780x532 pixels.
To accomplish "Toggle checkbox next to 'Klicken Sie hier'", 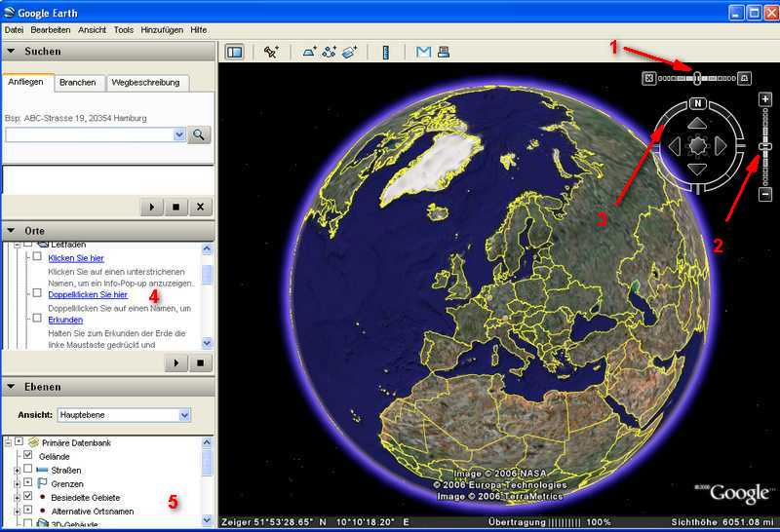I will (37, 256).
